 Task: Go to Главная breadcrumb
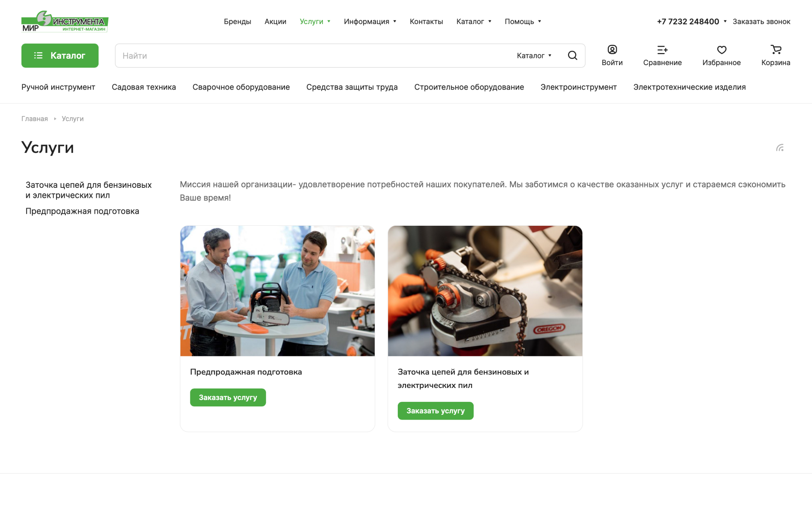click(x=35, y=119)
